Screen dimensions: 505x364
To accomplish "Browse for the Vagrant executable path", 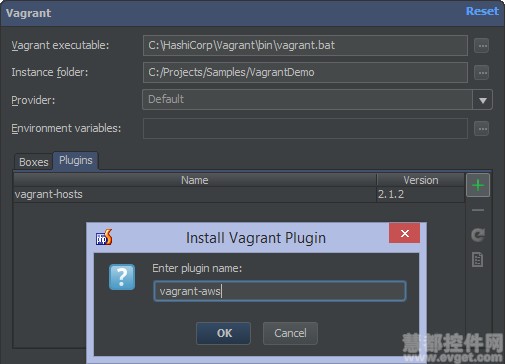I will coord(482,46).
